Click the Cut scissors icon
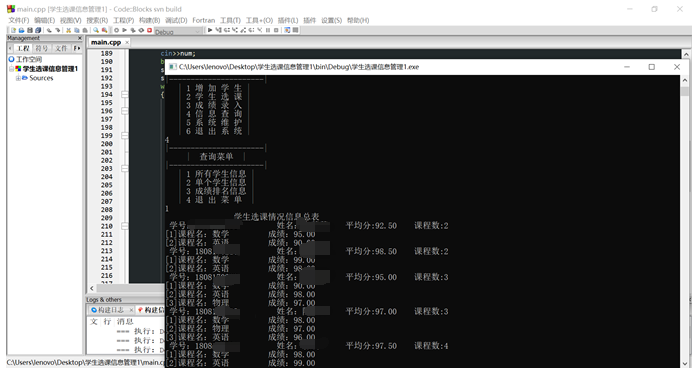This screenshot has width=692, height=369. click(x=68, y=30)
